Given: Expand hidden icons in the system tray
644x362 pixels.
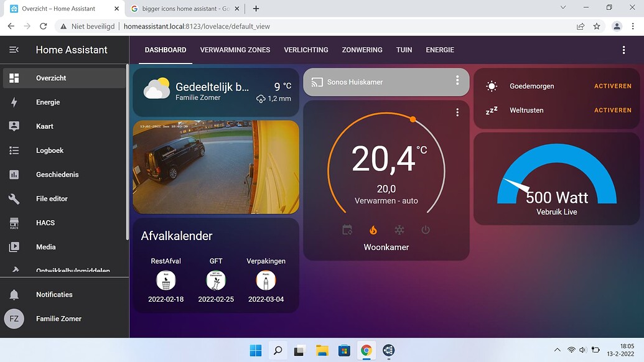Looking at the screenshot, I should point(557,350).
